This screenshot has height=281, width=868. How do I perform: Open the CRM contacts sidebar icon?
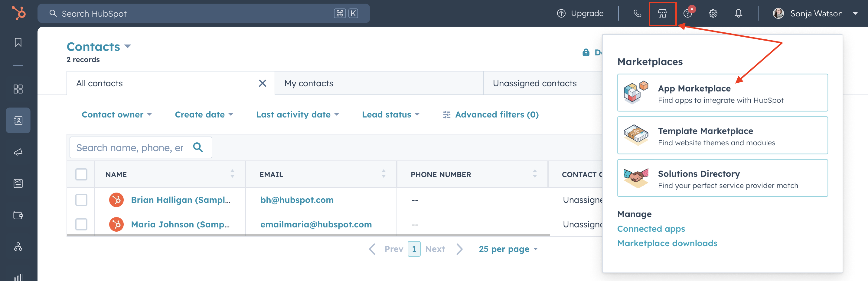click(x=18, y=121)
